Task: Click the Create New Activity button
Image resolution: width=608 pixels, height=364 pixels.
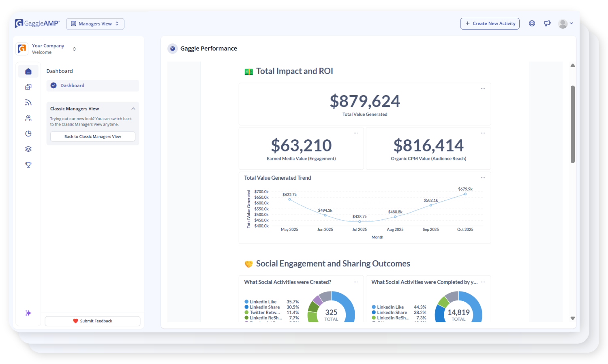Action: [x=490, y=23]
